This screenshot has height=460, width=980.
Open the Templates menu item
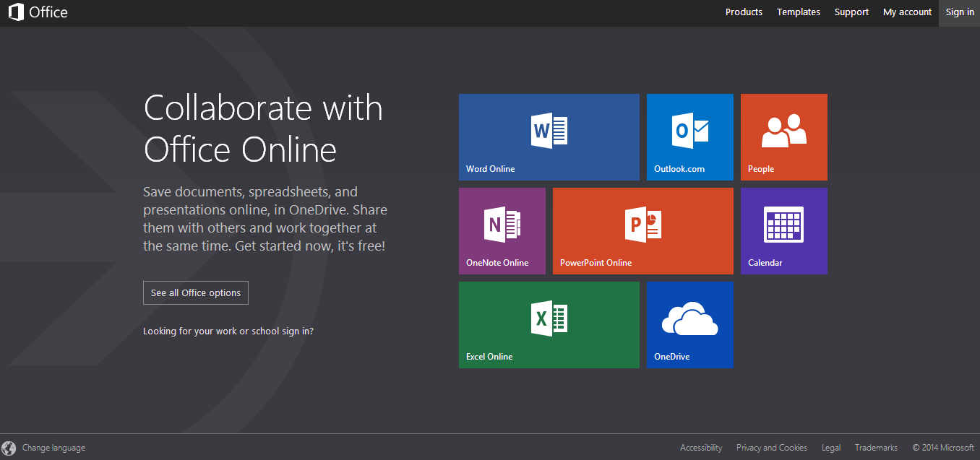click(799, 12)
